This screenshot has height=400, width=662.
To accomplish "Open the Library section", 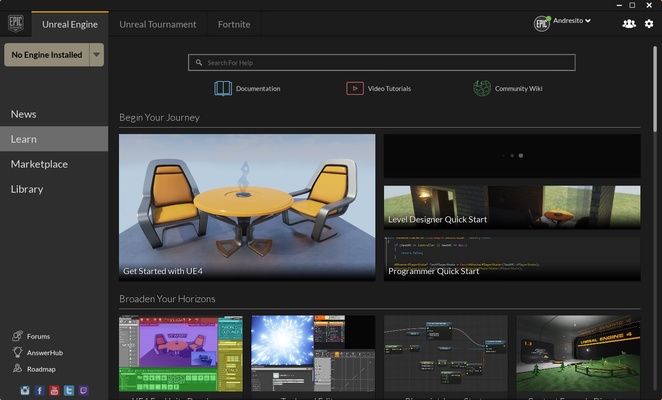I will click(x=54, y=189).
